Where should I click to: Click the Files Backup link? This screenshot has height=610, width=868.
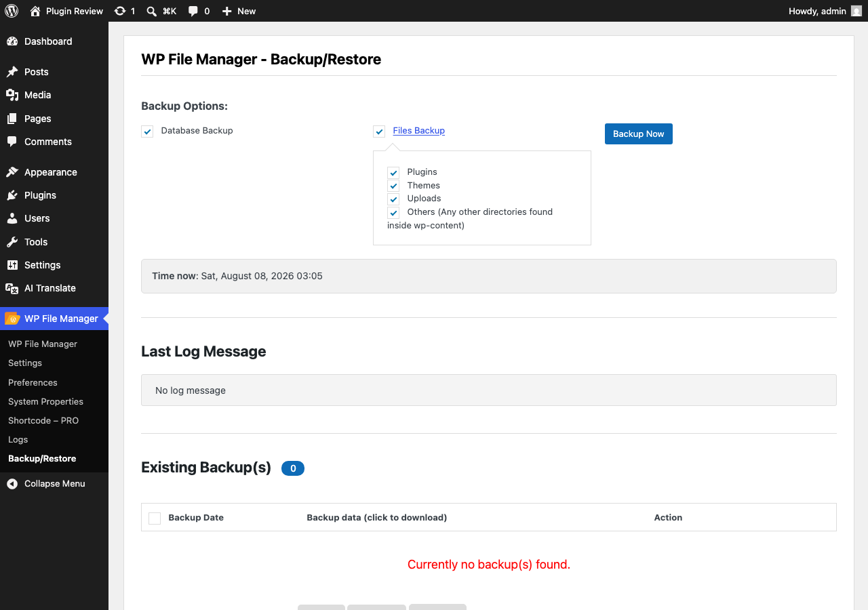coord(419,130)
